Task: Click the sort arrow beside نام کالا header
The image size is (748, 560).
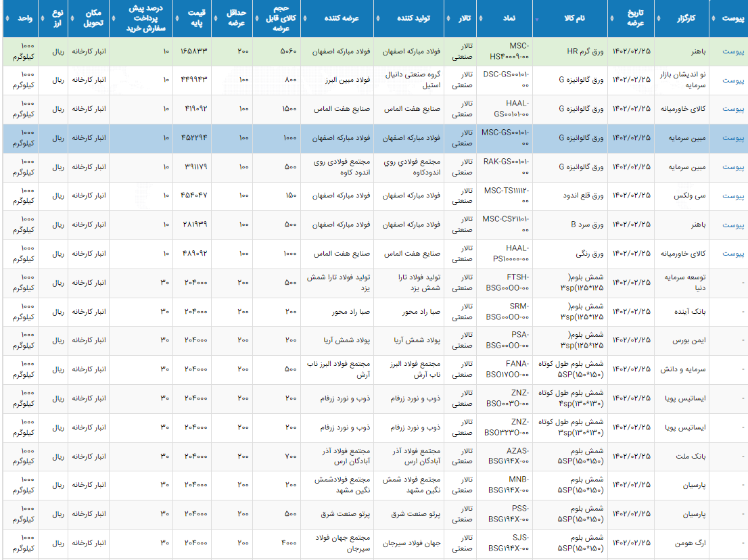Action: click(x=537, y=20)
